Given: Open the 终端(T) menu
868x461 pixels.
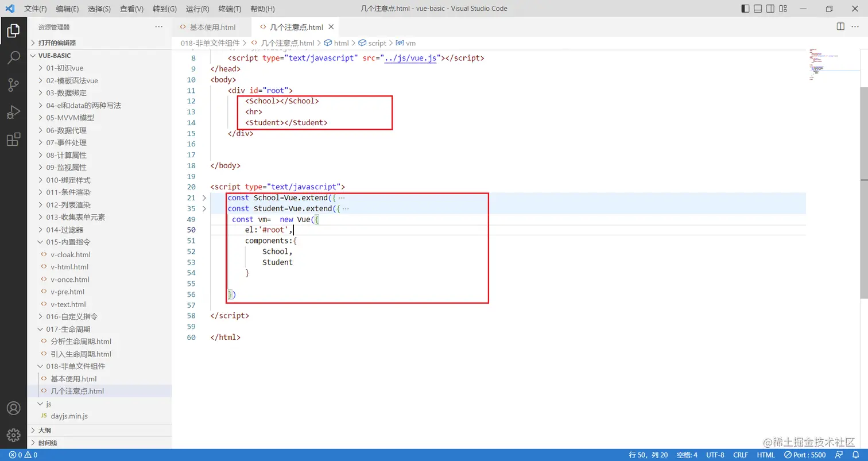Looking at the screenshot, I should pyautogui.click(x=230, y=9).
